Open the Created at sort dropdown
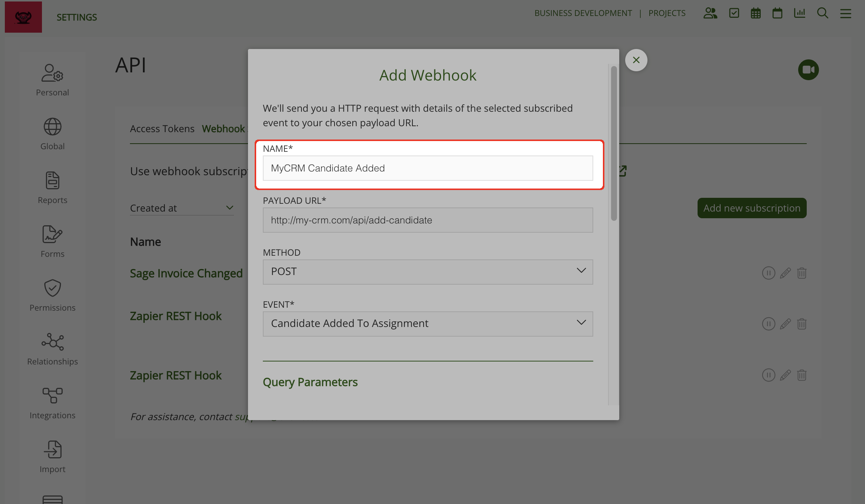This screenshot has height=504, width=865. point(182,208)
